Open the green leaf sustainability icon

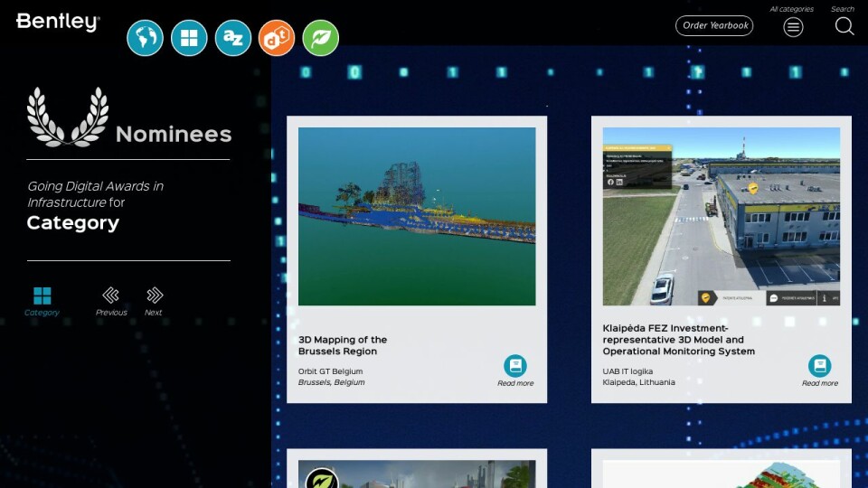coord(320,38)
